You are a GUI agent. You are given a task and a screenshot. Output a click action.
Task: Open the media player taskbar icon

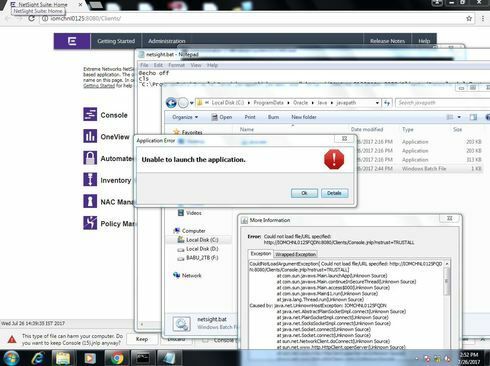click(89, 358)
